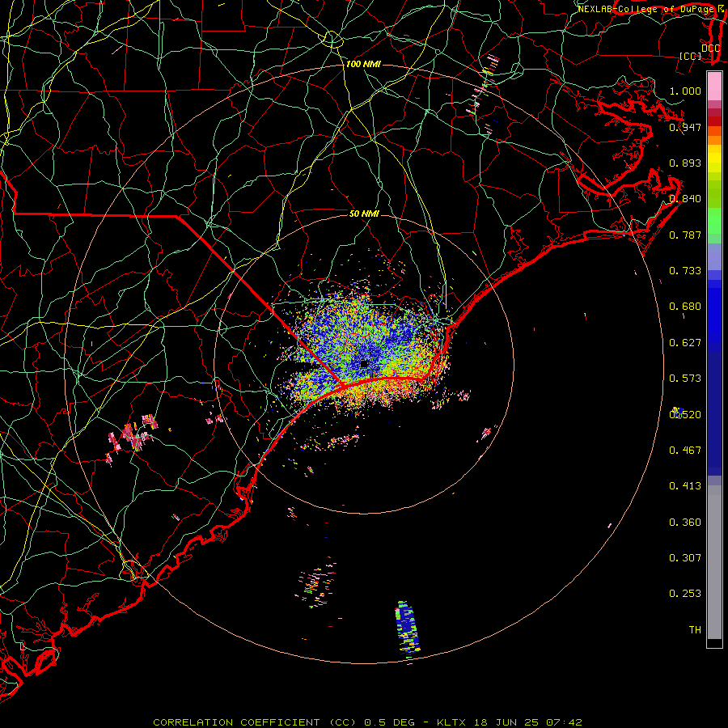The height and width of the screenshot is (728, 728).
Task: Pick the grey swatch in the color bar
Action: [x=714, y=562]
